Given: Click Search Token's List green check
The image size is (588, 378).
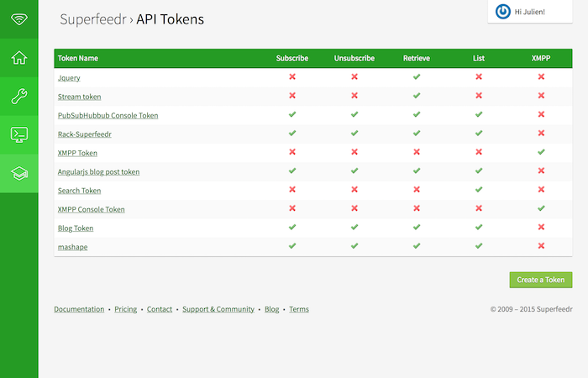Looking at the screenshot, I should [x=479, y=189].
